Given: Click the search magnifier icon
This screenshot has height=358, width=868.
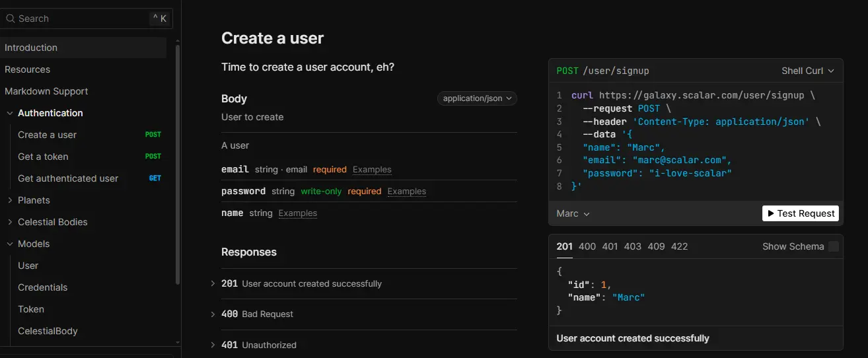Looking at the screenshot, I should 10,18.
